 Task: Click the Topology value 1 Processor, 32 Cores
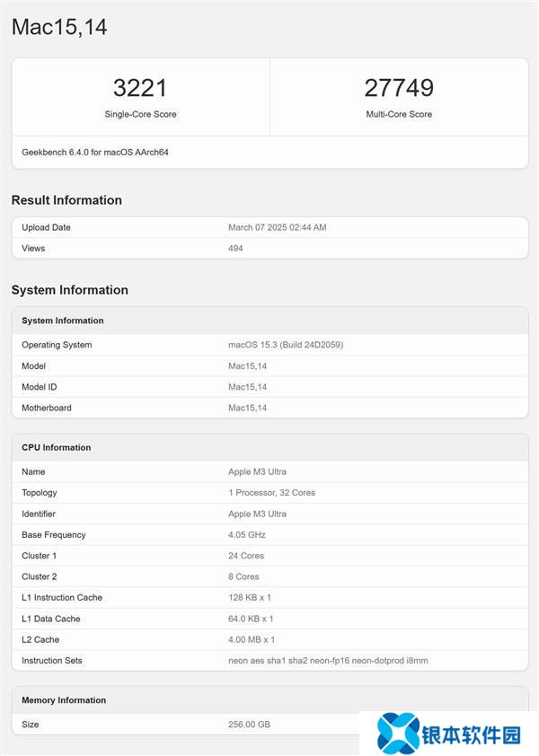point(271,492)
